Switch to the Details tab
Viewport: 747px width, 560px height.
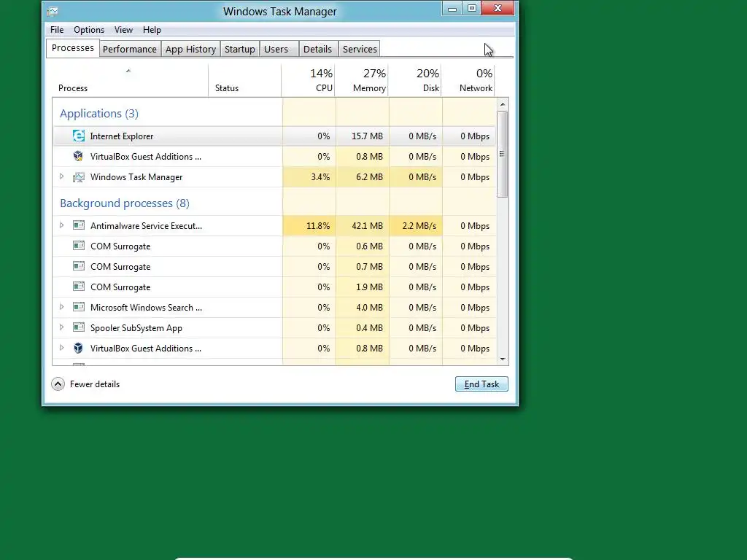[x=317, y=49]
